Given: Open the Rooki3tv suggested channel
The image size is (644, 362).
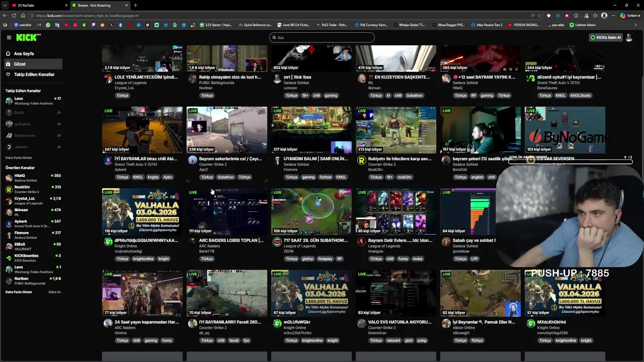Looking at the screenshot, I should 33,189.
